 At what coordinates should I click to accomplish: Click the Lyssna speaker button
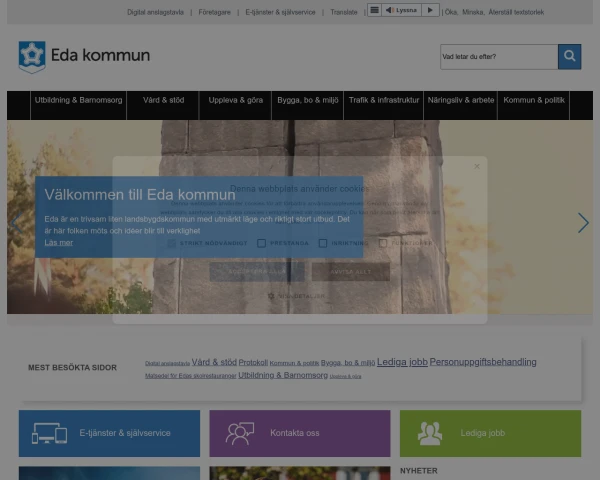[x=401, y=10]
